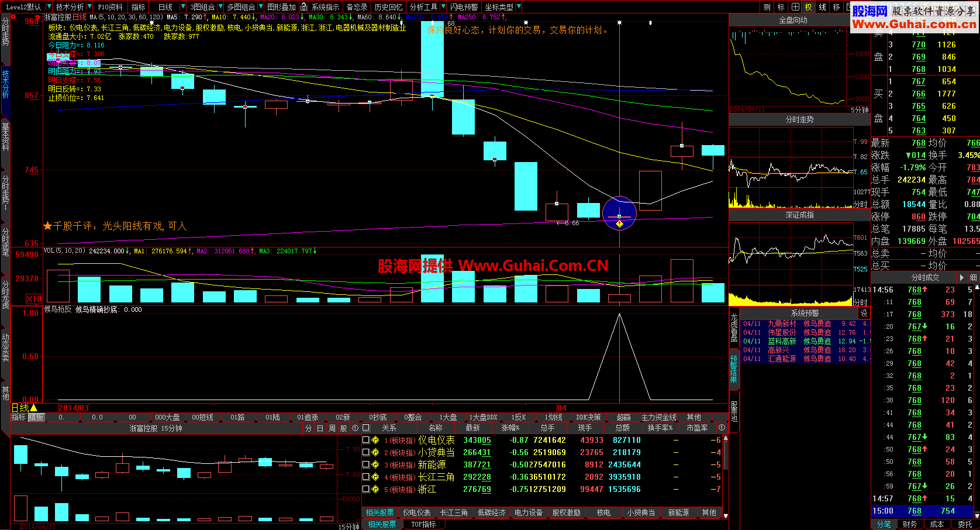Open the 闪电预警 alert button
This screenshot has height=530, width=980.
pos(464,7)
